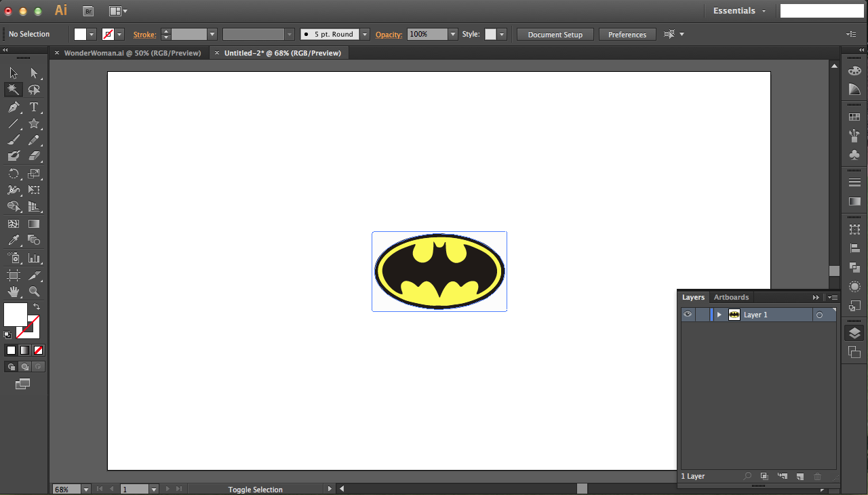Select the Zoom tool

[x=34, y=292]
